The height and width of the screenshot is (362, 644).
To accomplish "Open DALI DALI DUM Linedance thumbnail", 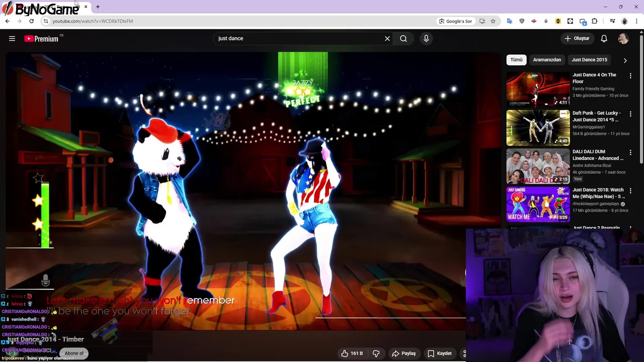I will (x=538, y=166).
